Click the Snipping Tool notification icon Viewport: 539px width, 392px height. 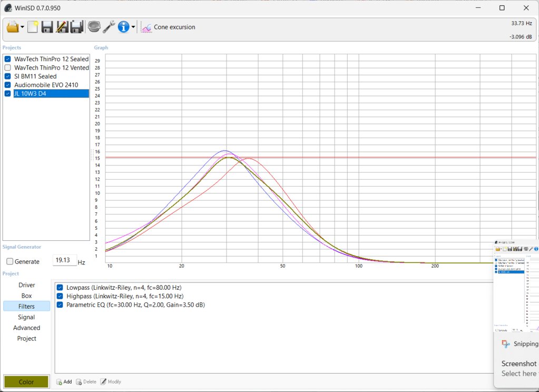point(505,344)
